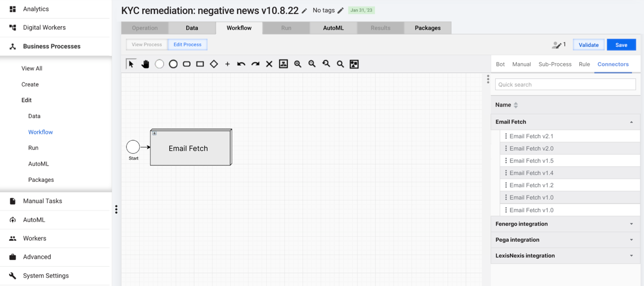Redo the last workflow change
The width and height of the screenshot is (644, 286).
255,64
